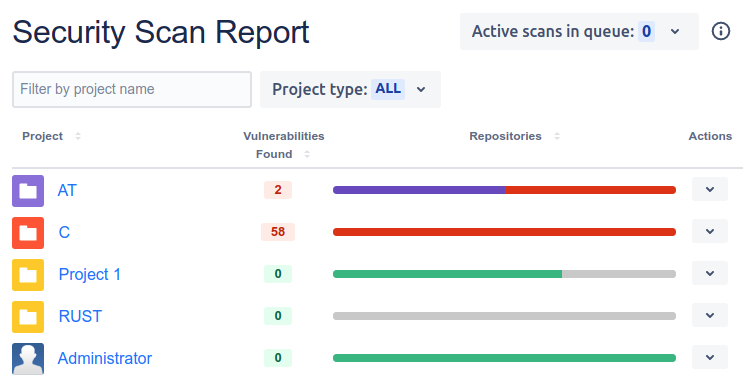The width and height of the screenshot is (752, 385).
Task: Click the purple AT project folder icon
Action: tap(28, 191)
